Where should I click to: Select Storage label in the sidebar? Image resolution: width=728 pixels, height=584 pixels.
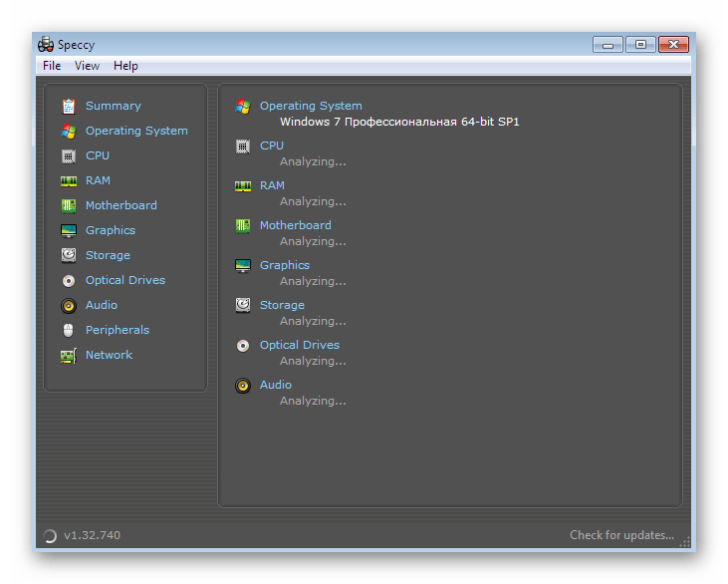(108, 255)
